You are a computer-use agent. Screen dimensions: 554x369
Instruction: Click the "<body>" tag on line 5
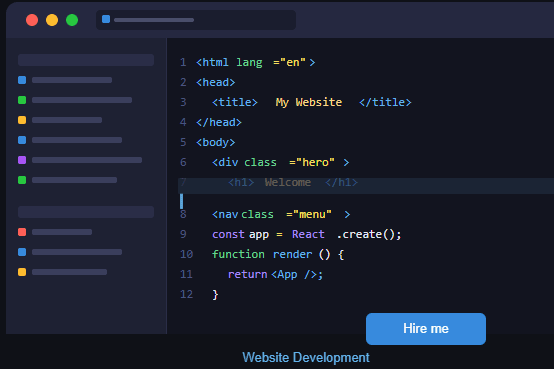216,142
